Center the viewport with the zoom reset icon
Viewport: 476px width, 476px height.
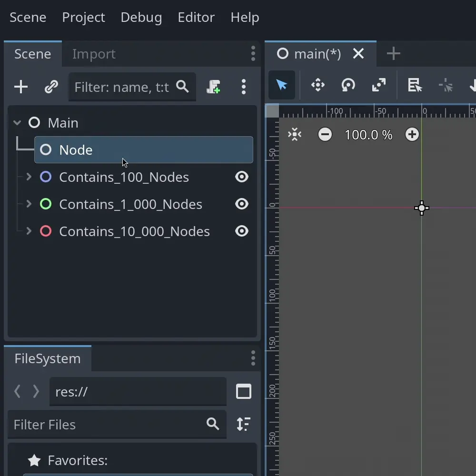295,135
